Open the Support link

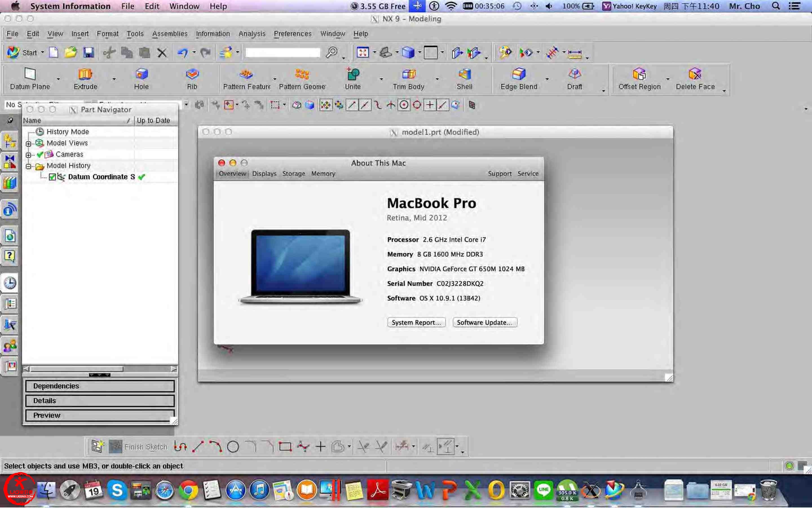tap(500, 174)
